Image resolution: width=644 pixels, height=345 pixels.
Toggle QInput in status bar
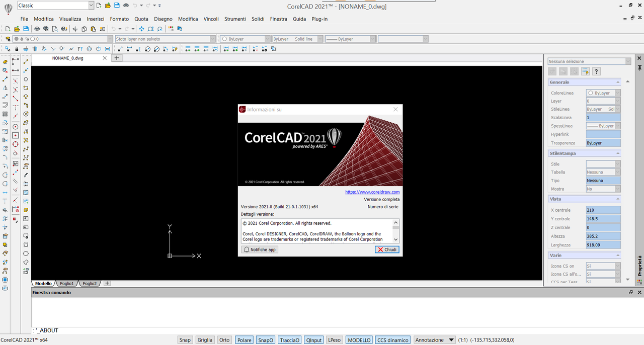pyautogui.click(x=314, y=340)
